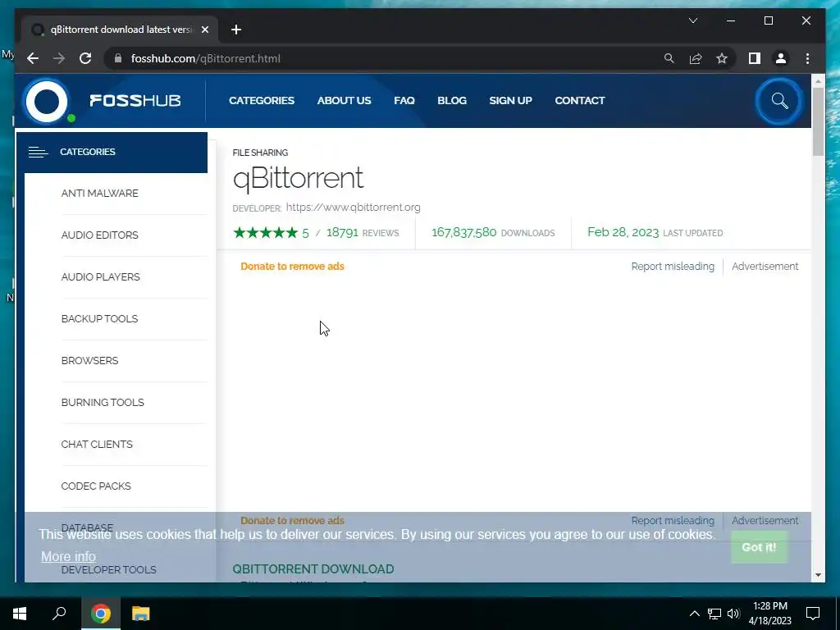Viewport: 840px width, 630px height.
Task: Open Chrome profile icon
Action: click(x=781, y=58)
